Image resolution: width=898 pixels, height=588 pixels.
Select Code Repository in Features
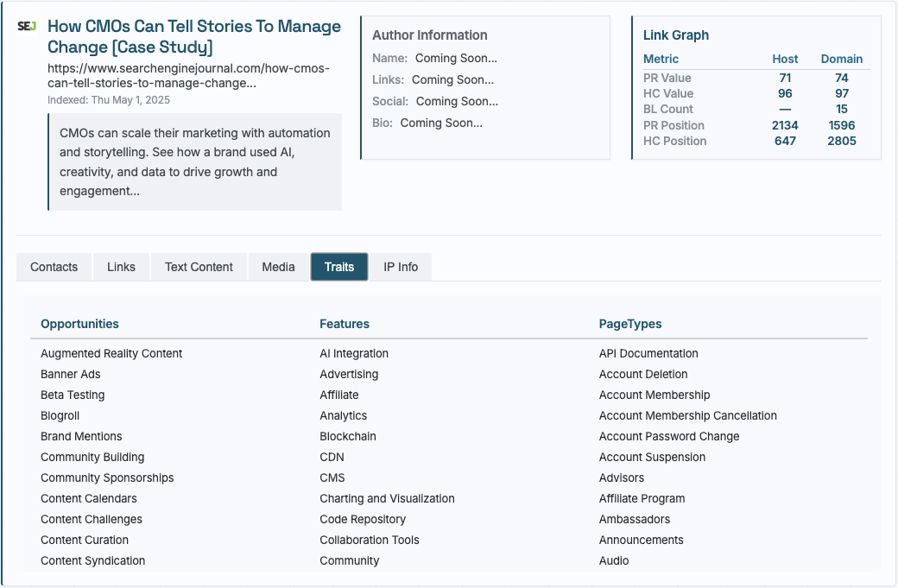[363, 519]
